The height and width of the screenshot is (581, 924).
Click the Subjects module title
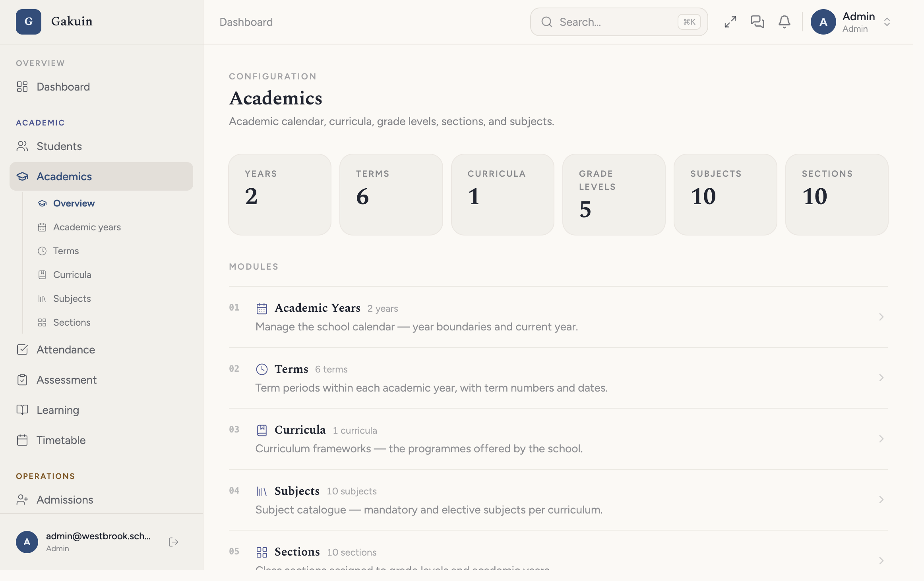tap(297, 491)
